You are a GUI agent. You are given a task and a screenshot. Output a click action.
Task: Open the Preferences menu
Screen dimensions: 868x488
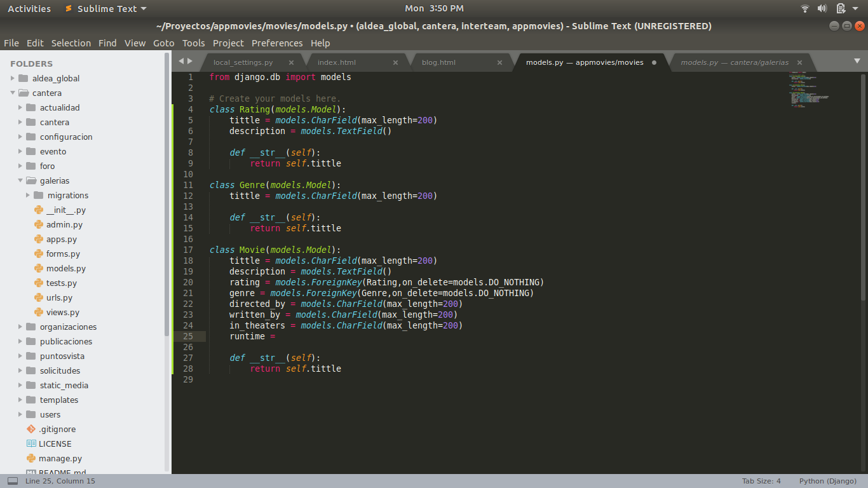[x=277, y=43]
